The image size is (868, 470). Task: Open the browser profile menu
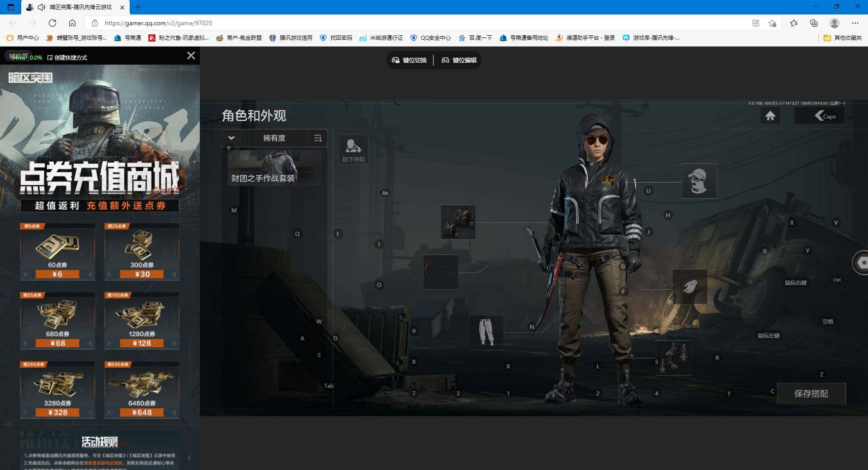click(835, 23)
